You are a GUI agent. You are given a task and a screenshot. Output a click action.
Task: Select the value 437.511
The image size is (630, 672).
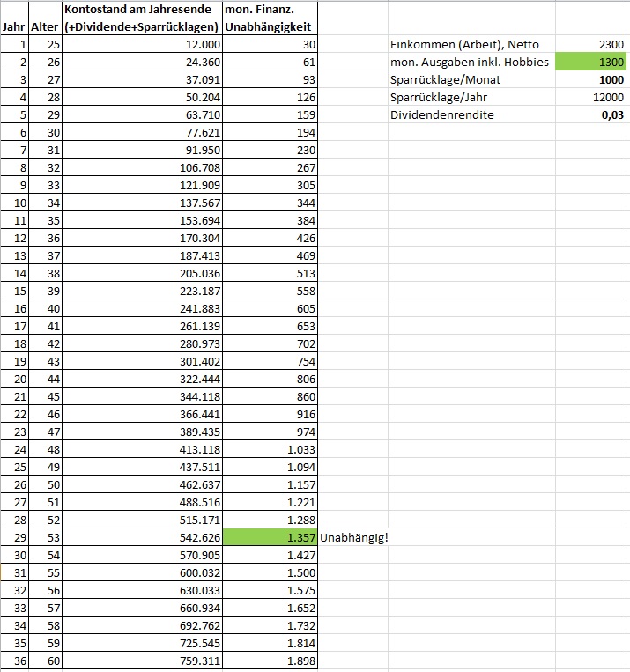pos(142,466)
